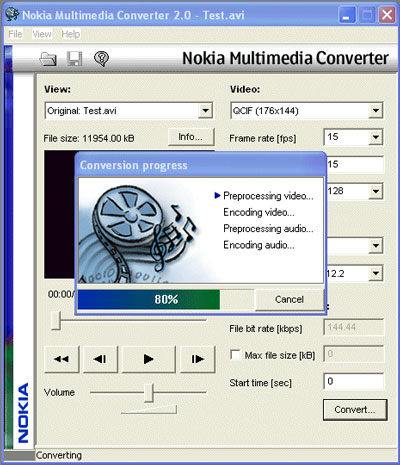
Task: Step back one frame
Action: 100,359
